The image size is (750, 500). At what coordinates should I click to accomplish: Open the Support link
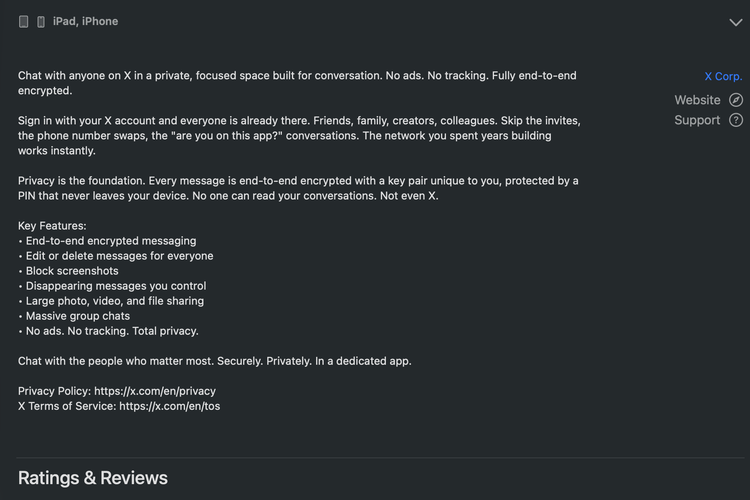tap(697, 120)
